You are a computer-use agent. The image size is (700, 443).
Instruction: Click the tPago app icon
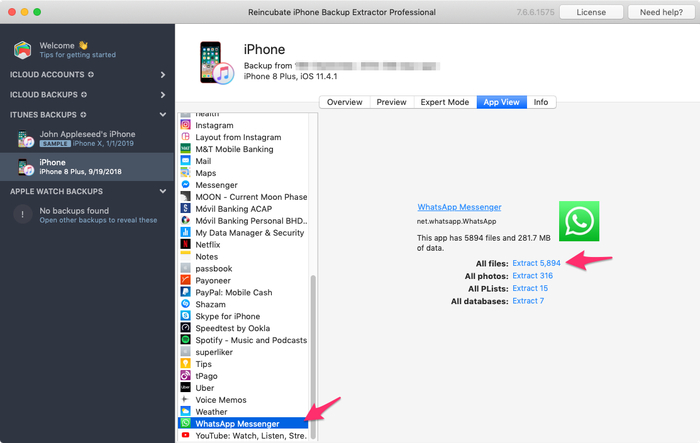coord(185,376)
